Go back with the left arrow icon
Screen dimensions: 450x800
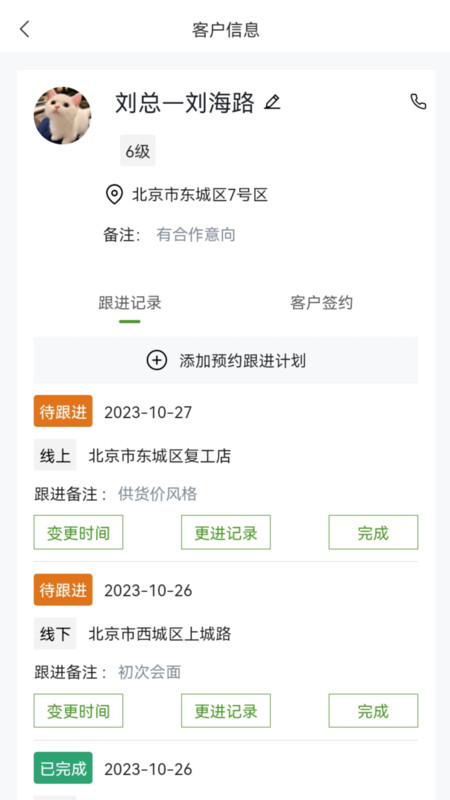click(x=24, y=29)
